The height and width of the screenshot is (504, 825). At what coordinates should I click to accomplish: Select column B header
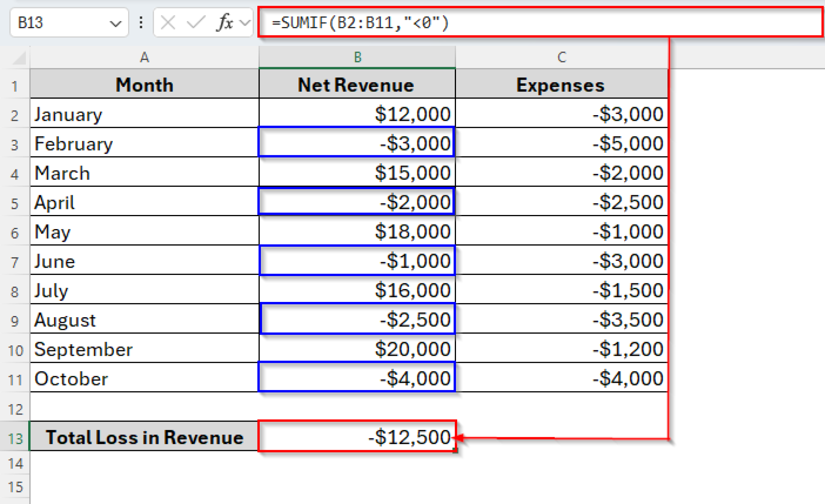point(357,57)
